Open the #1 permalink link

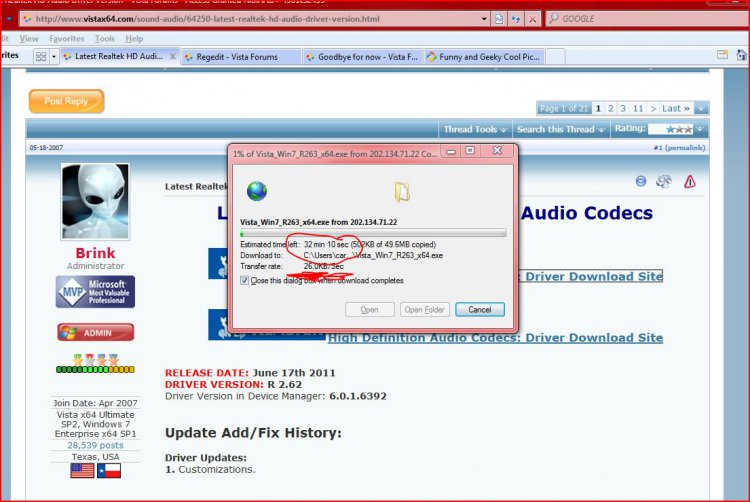tap(679, 148)
